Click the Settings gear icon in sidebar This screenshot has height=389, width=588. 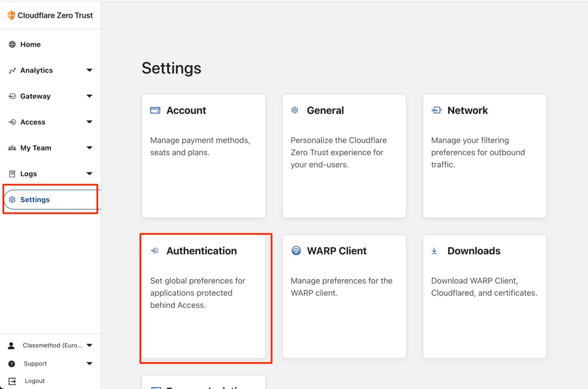coord(12,199)
